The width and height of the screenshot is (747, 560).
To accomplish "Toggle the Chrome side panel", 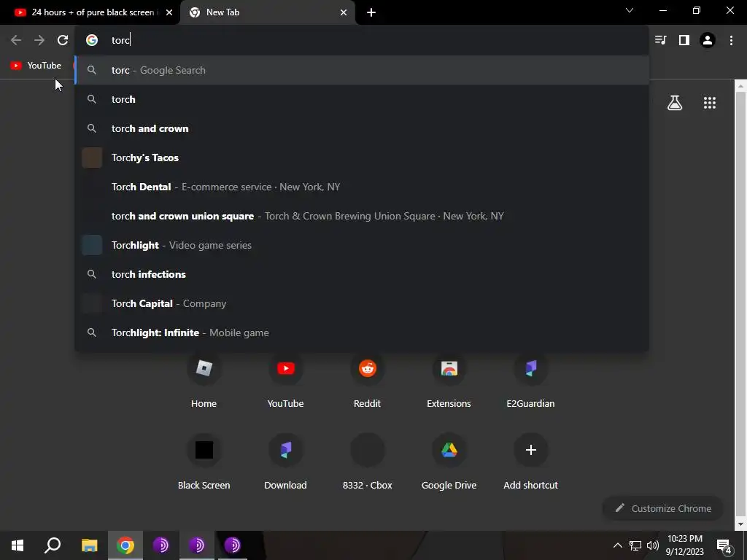I will pos(684,40).
